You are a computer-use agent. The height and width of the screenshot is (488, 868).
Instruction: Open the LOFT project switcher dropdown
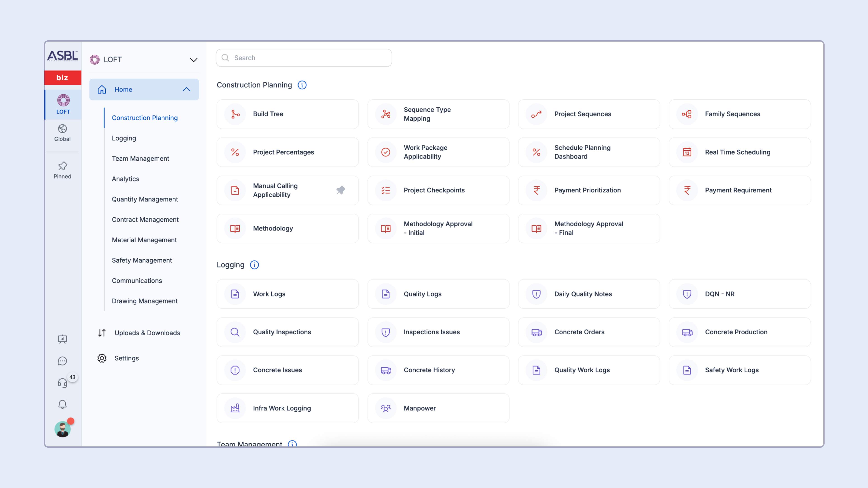point(193,60)
